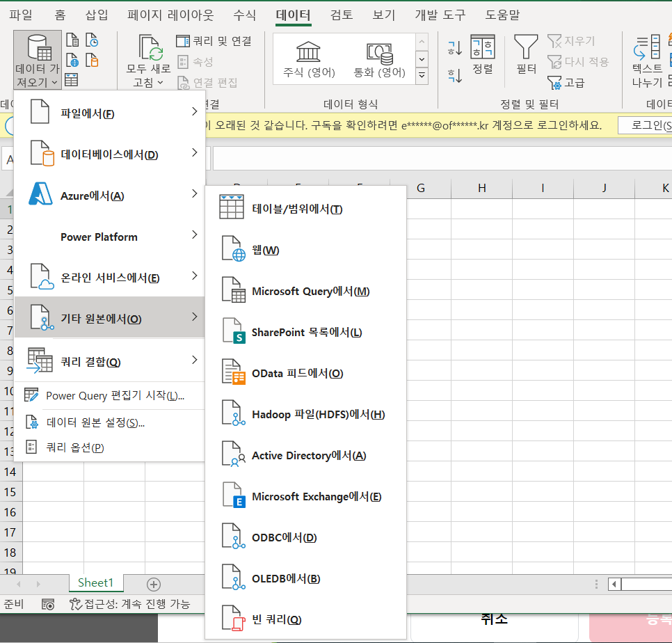Open 쿼리 및 연결 pane
This screenshot has width=672, height=643.
(x=214, y=41)
